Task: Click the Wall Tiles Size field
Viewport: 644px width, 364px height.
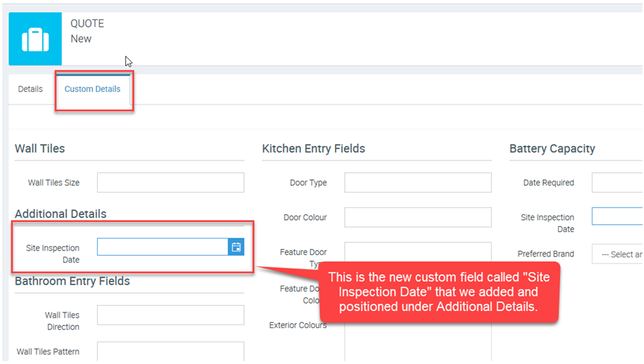Action: coord(170,183)
